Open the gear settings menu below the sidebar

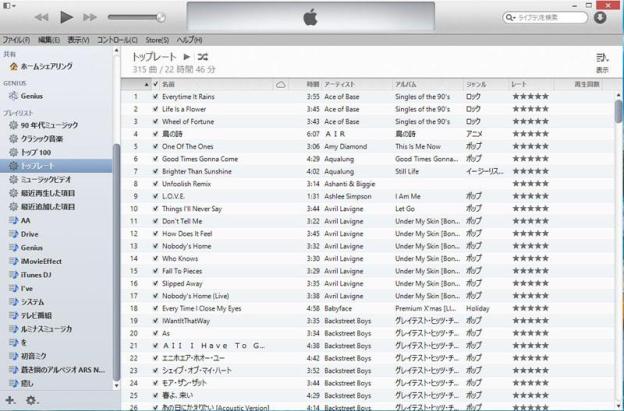coord(32,400)
